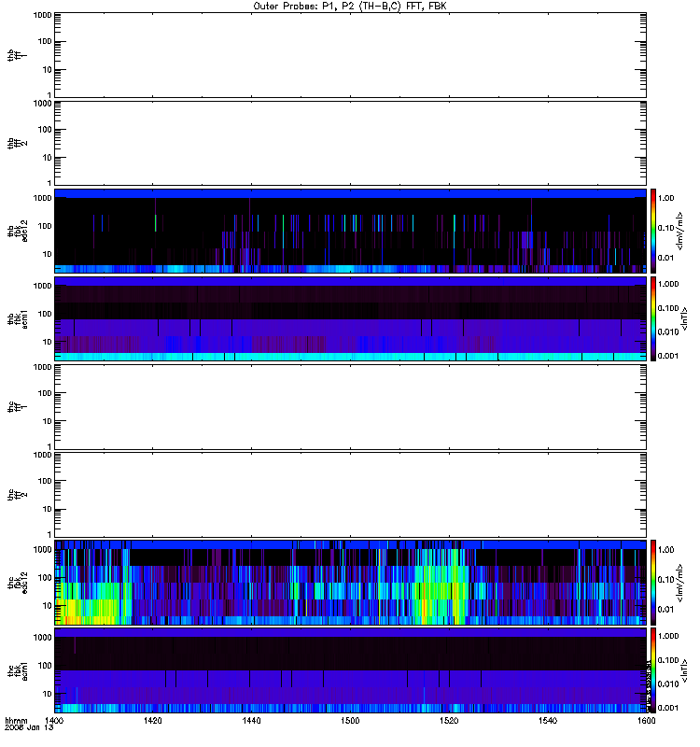
Task: Click the 'hhmm' axis unit label
Action: (16, 720)
